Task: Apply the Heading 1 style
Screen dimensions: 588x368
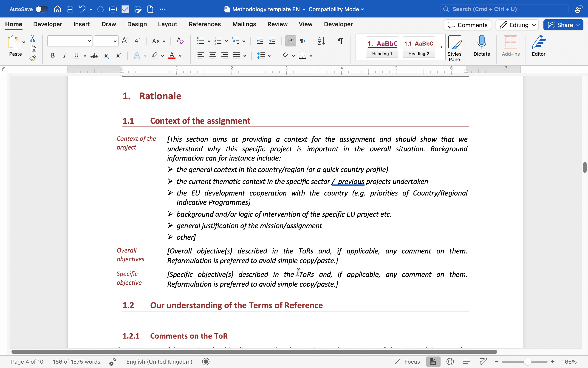Action: pyautogui.click(x=382, y=47)
